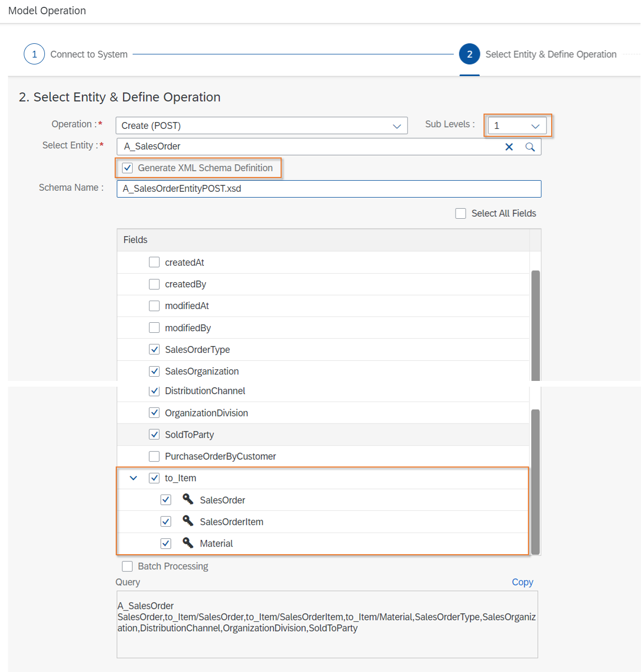641x672 pixels.
Task: Clear the Select Entity field with the X icon
Action: pos(509,147)
